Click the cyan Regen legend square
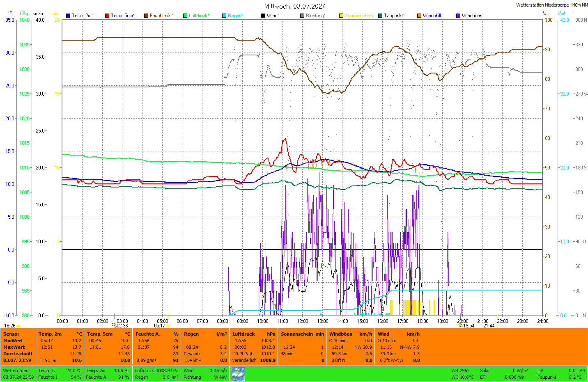The image size is (588, 382). 224,16
